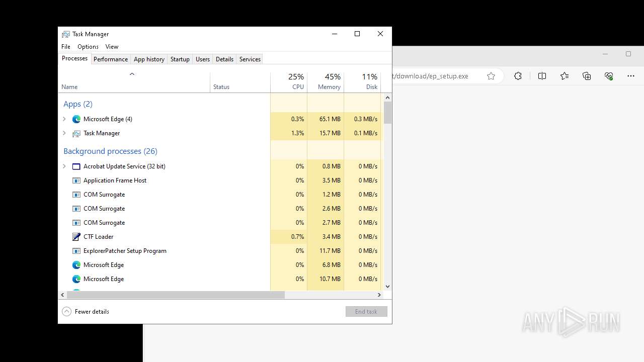Select the CTF Loader process row
The width and height of the screenshot is (644, 362).
point(220,237)
